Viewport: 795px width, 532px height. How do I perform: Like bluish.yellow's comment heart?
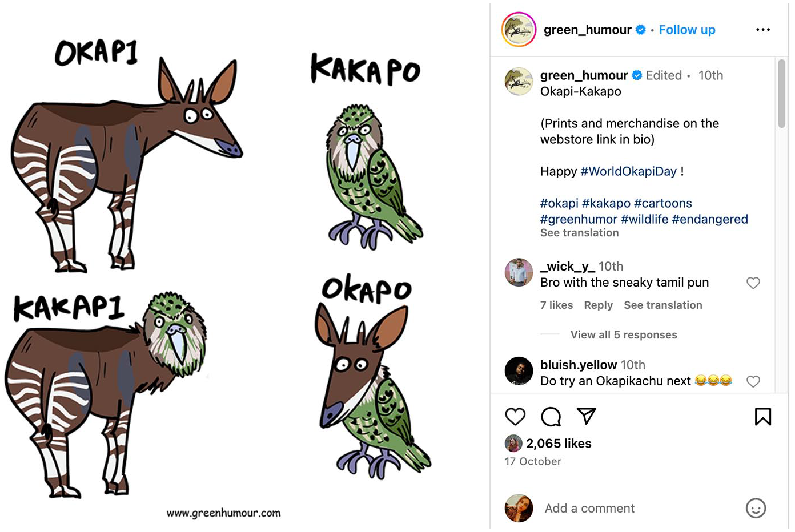click(753, 381)
